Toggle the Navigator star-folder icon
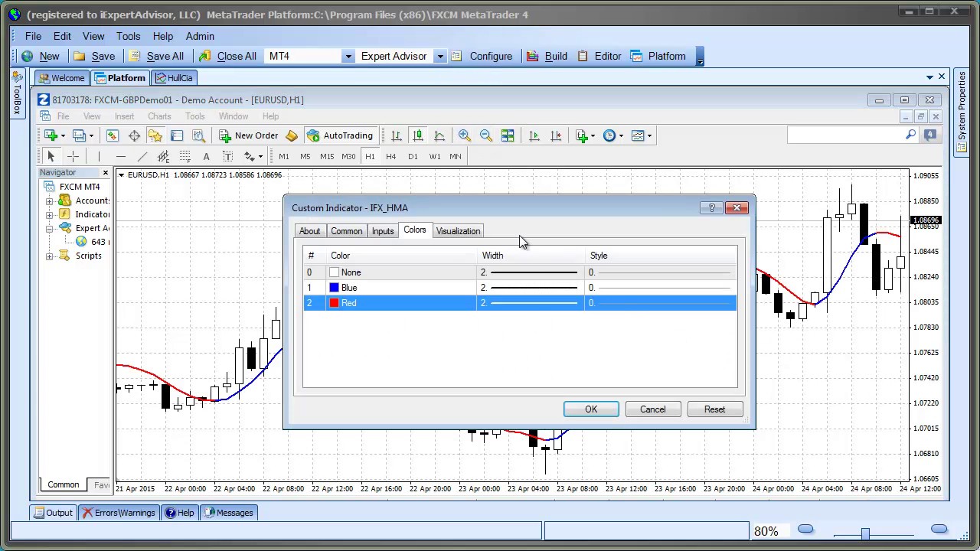Screen dimensions: 980x551 [x=155, y=135]
